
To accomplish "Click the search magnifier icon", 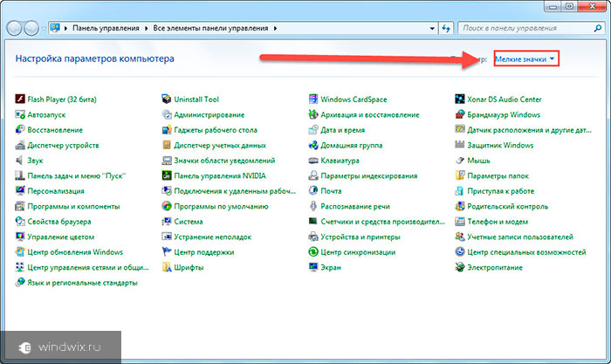I will (x=597, y=28).
